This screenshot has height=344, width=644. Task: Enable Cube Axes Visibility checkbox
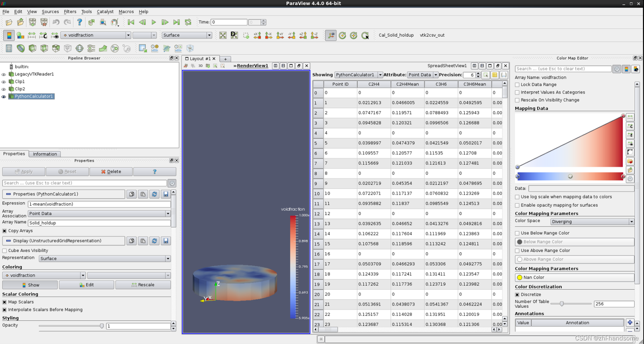coord(5,251)
